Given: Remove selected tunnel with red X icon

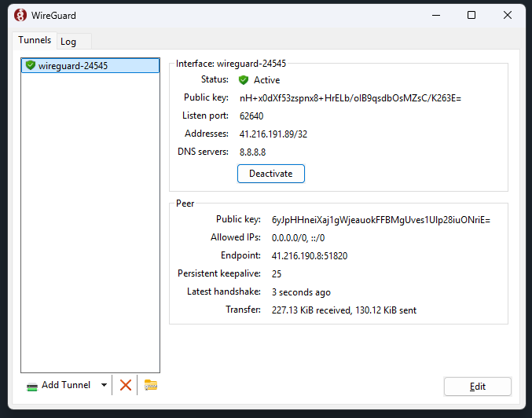Looking at the screenshot, I should (x=126, y=385).
